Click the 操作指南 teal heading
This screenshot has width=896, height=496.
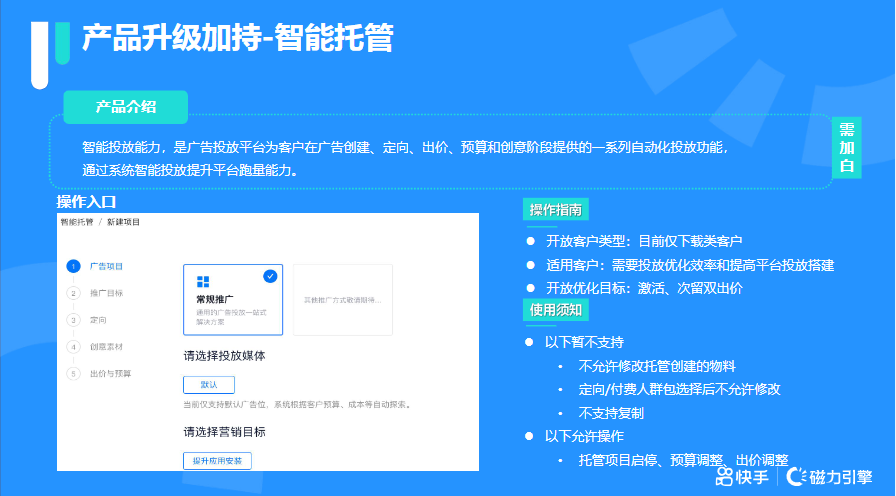[555, 210]
